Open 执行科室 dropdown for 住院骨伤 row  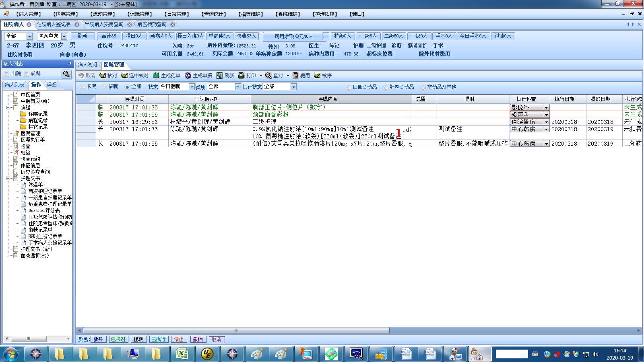tap(546, 122)
